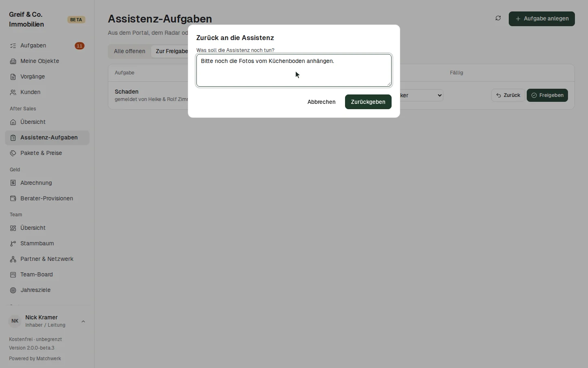This screenshot has height=368, width=588.
Task: Open Pakete & Preise in the sidebar
Action: click(x=47, y=153)
